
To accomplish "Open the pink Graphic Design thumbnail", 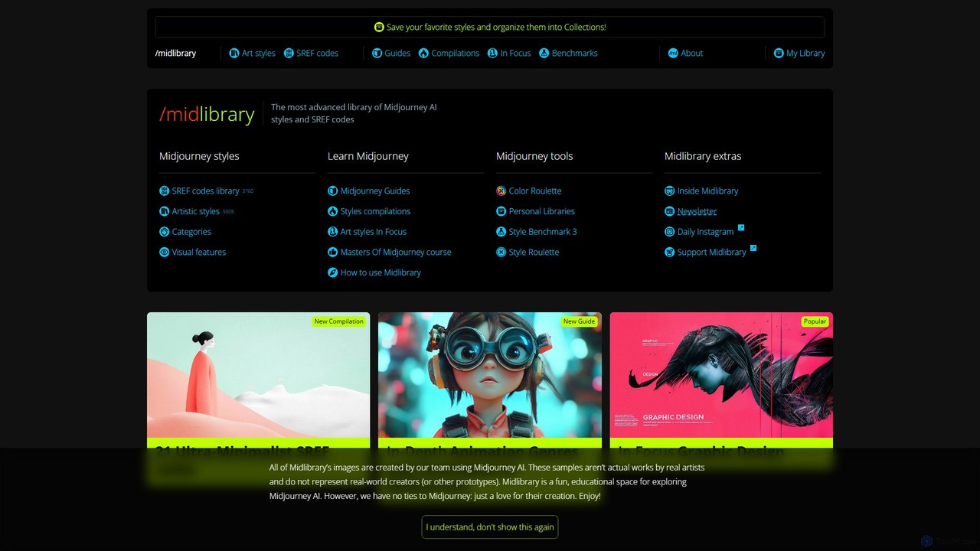I will 721,375.
